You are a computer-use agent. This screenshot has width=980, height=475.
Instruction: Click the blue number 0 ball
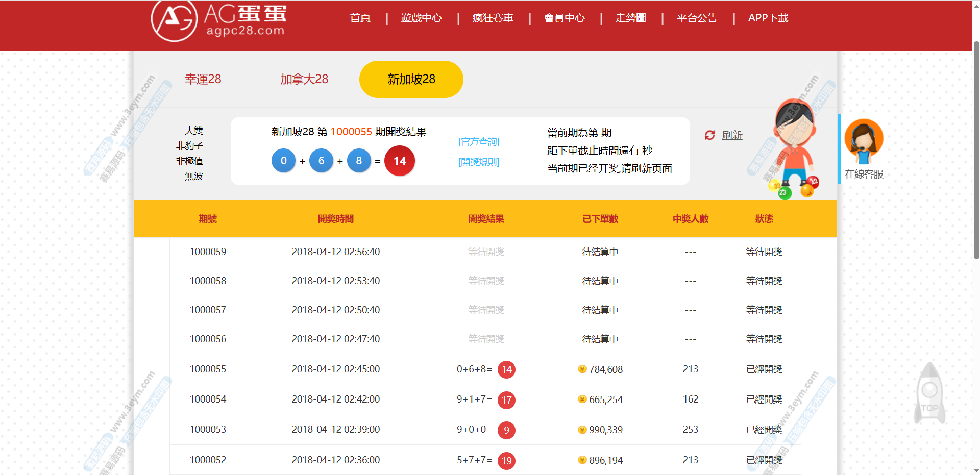[283, 161]
